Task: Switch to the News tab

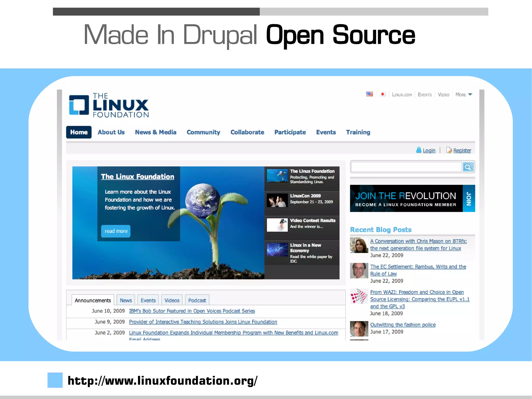Action: click(126, 300)
